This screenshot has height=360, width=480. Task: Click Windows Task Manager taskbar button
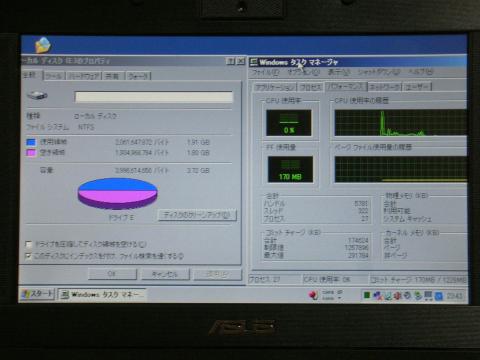point(102,295)
